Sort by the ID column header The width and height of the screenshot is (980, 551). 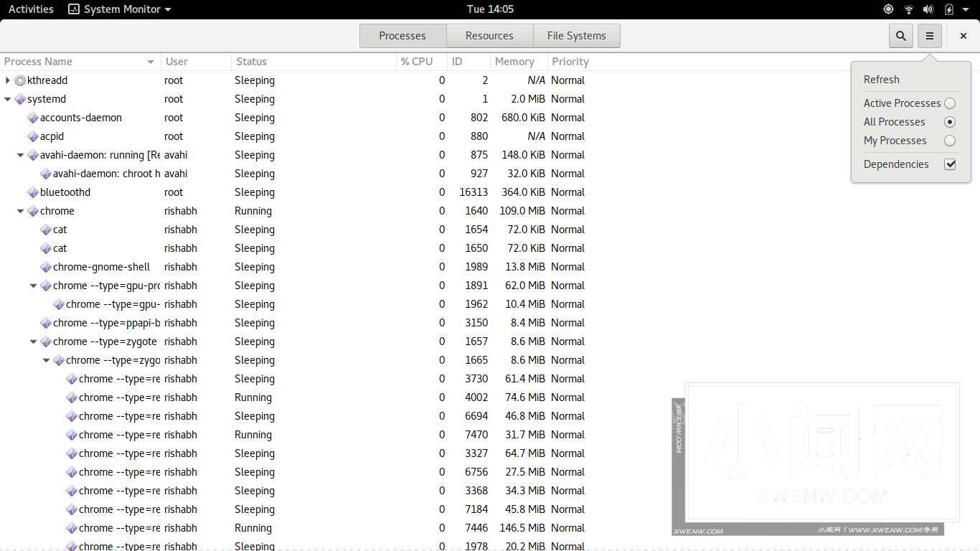(468, 62)
